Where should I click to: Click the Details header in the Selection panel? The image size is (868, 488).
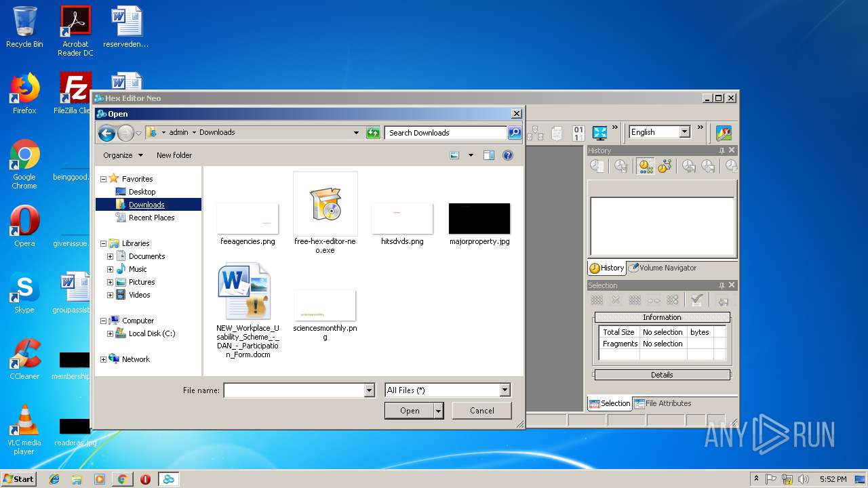click(x=662, y=375)
